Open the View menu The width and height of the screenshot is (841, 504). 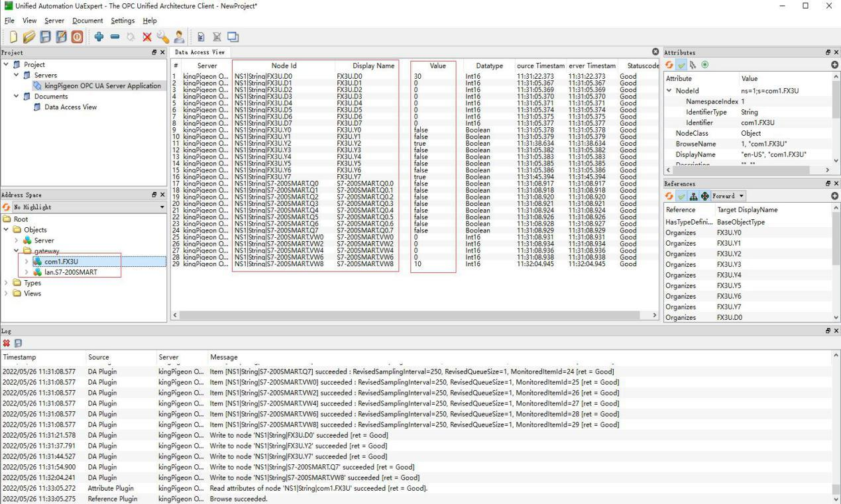pos(29,21)
